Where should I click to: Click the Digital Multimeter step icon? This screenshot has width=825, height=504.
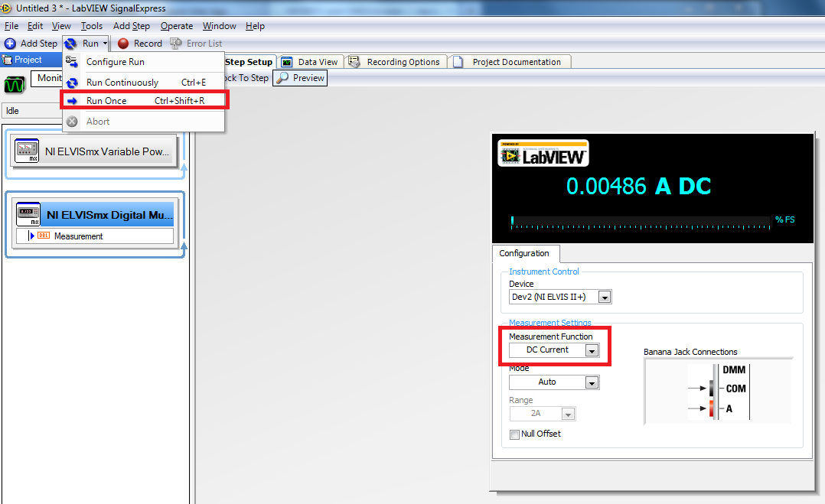click(28, 214)
